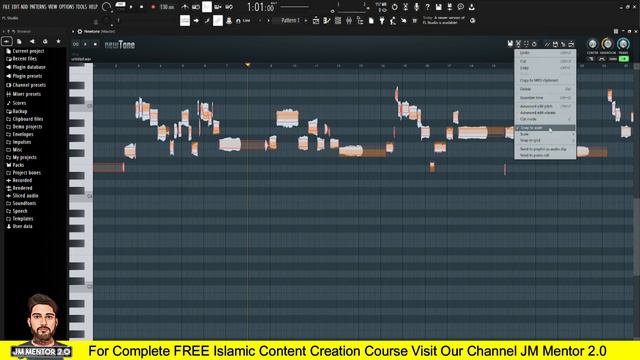Choose Cut from the edit menu

(x=545, y=61)
